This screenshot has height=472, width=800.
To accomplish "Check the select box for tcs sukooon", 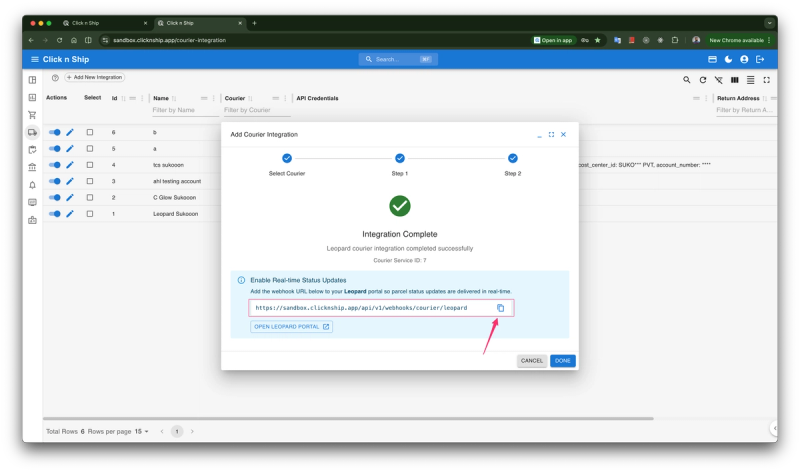I will tap(90, 165).
